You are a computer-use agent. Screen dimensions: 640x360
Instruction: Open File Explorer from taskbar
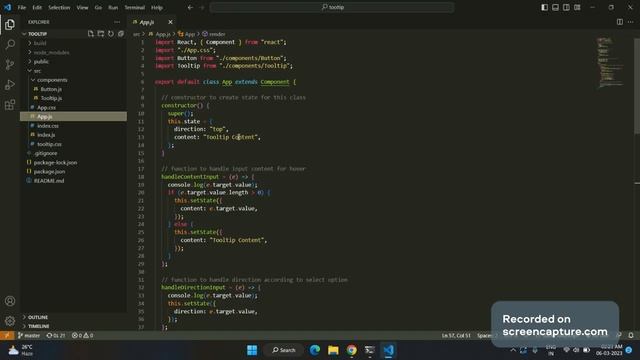point(333,350)
